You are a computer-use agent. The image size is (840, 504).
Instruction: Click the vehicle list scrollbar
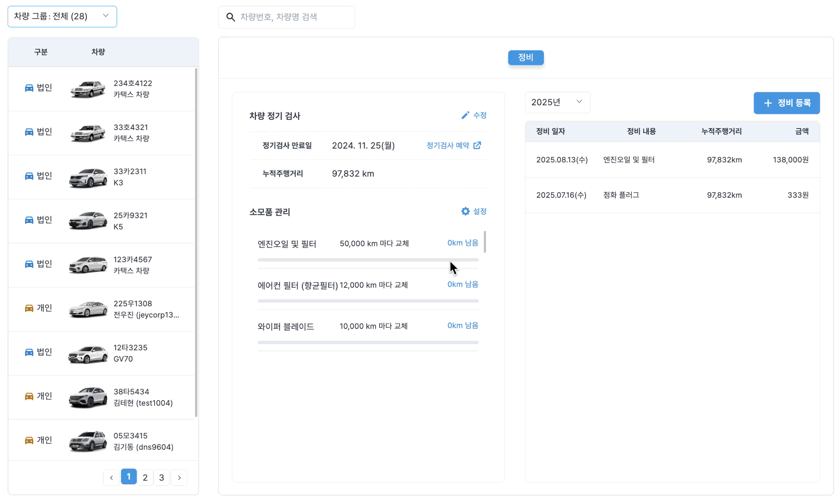tap(196, 243)
